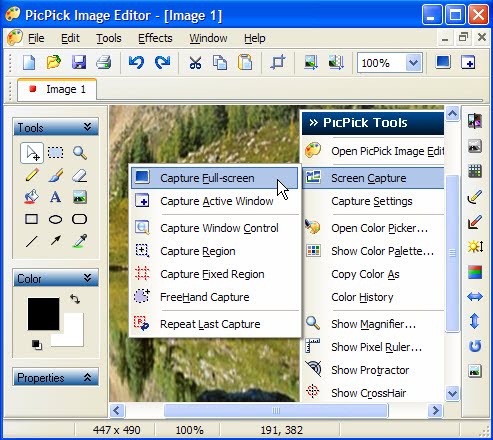The height and width of the screenshot is (440, 493).
Task: Select the Brush tool
Action: coord(56,175)
